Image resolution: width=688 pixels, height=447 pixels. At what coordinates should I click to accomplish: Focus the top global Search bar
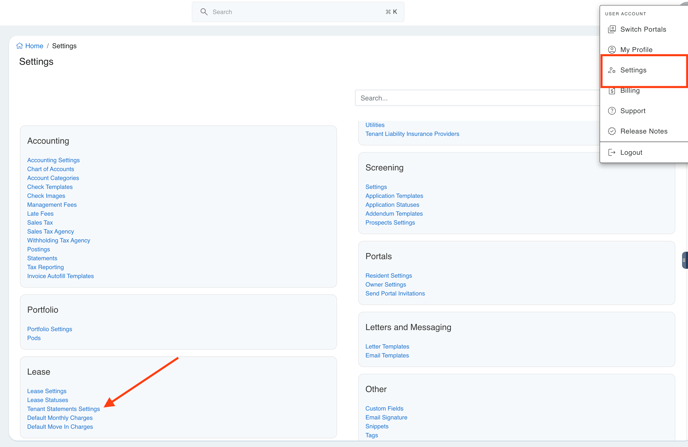[x=298, y=12]
